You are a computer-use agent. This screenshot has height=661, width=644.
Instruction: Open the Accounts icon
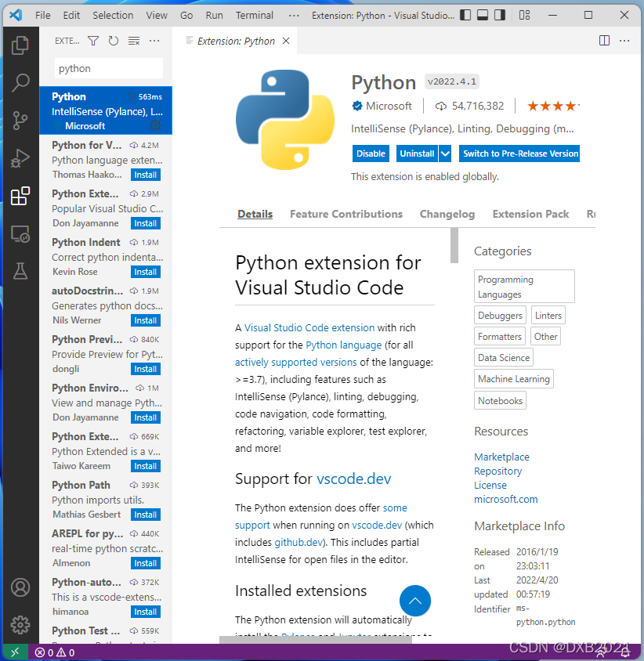(20, 587)
